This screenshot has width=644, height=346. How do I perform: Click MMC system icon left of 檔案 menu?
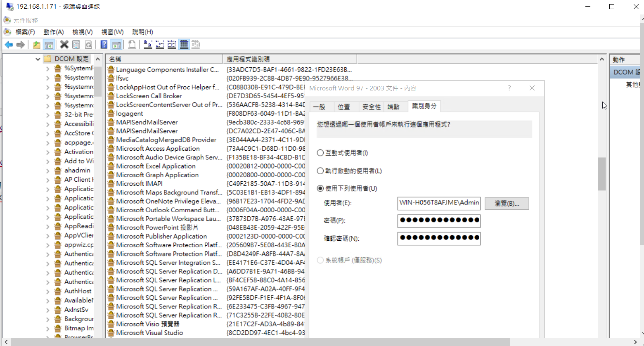(x=7, y=32)
